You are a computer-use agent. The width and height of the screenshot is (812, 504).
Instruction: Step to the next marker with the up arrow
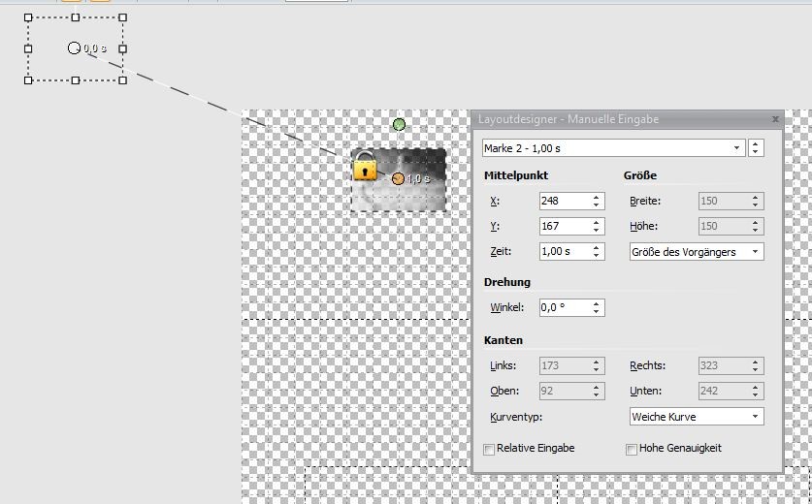point(756,144)
